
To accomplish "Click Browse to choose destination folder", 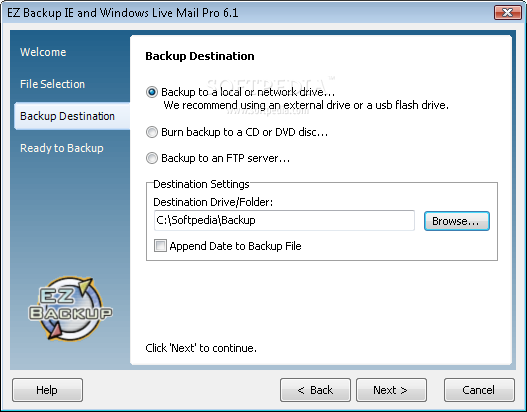I will 457,221.
